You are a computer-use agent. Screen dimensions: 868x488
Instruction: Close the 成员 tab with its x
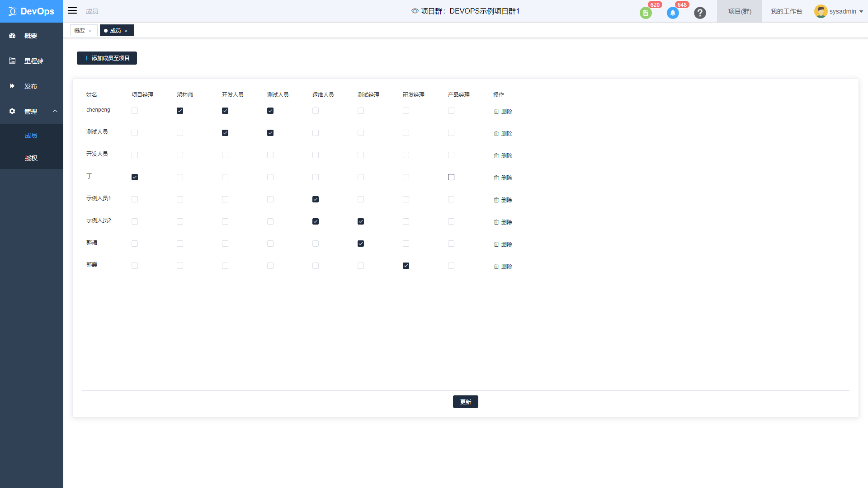126,31
